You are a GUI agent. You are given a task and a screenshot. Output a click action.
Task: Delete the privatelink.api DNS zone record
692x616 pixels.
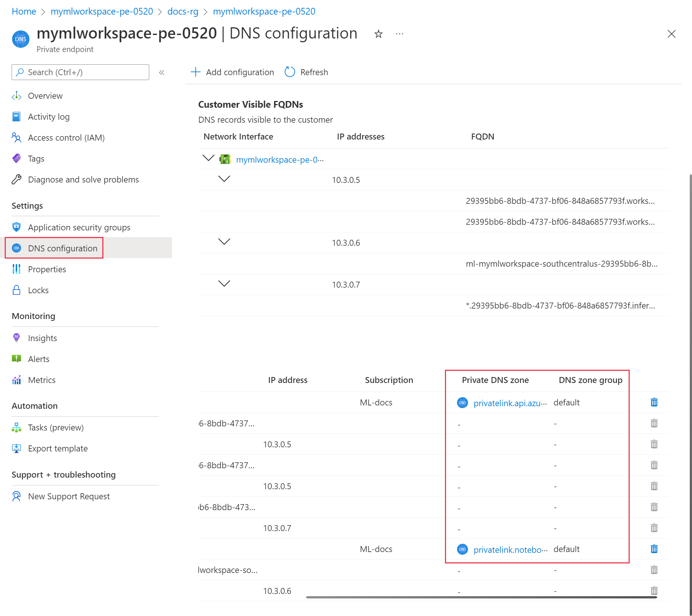(653, 402)
